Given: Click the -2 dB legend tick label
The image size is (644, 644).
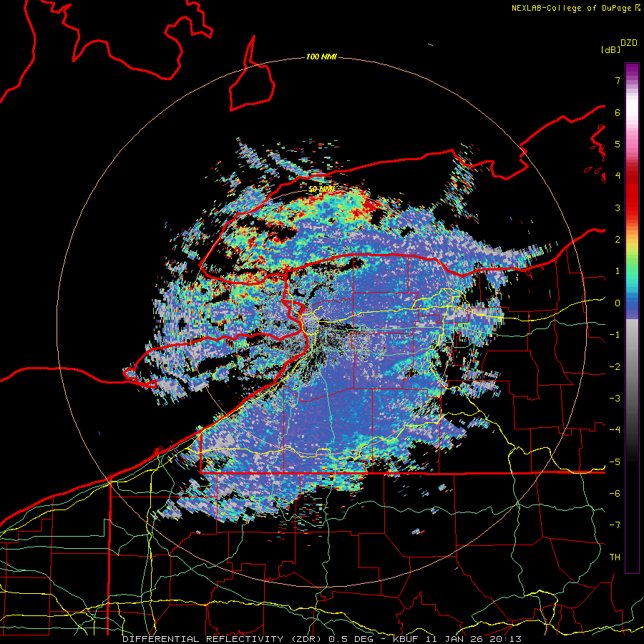Looking at the screenshot, I should click(615, 367).
